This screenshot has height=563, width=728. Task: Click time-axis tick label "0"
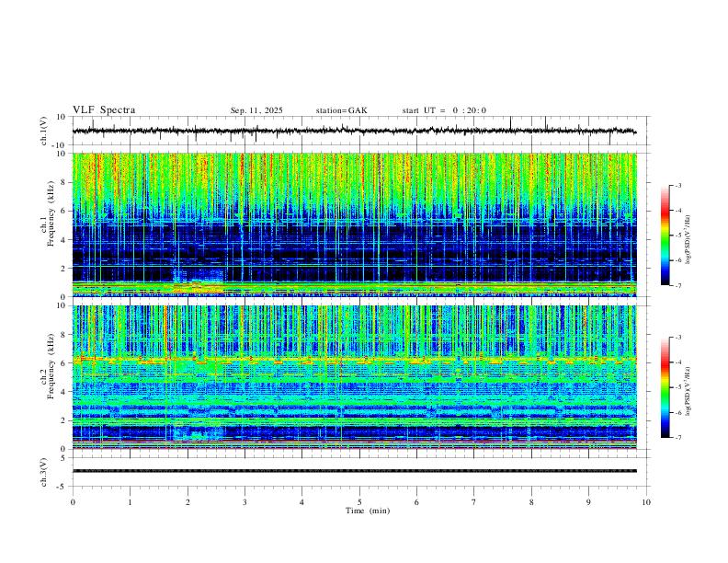(73, 502)
